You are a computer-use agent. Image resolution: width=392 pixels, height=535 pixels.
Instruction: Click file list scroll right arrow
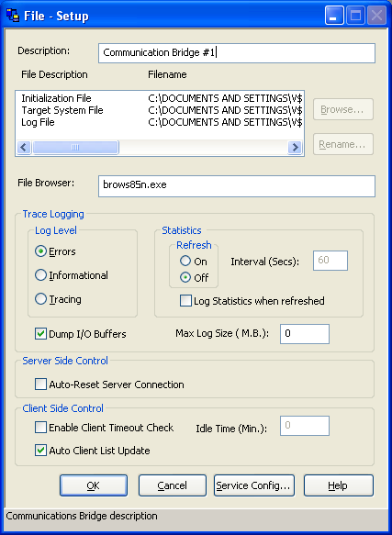point(295,148)
